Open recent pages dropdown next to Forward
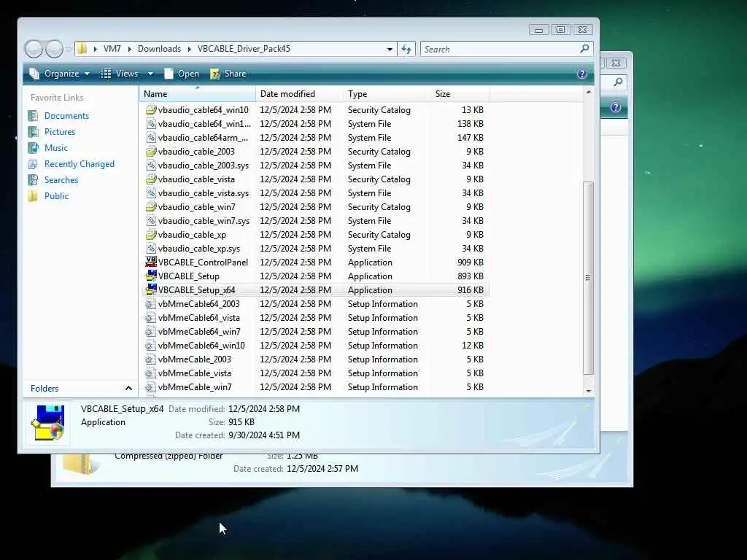 pyautogui.click(x=69, y=49)
